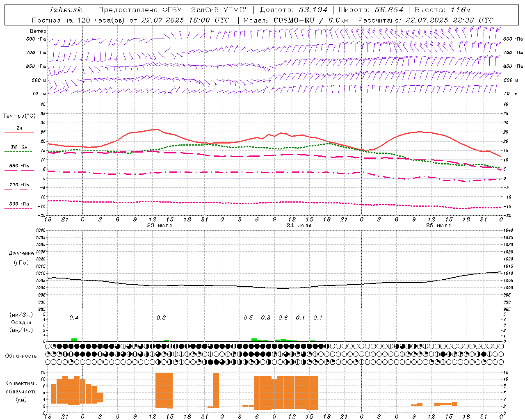Click the 700 гПа temperature legend entry

(19, 185)
